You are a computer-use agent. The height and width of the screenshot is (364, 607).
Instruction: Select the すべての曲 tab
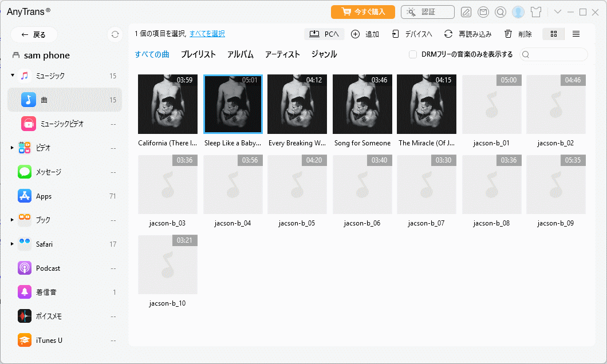(152, 54)
